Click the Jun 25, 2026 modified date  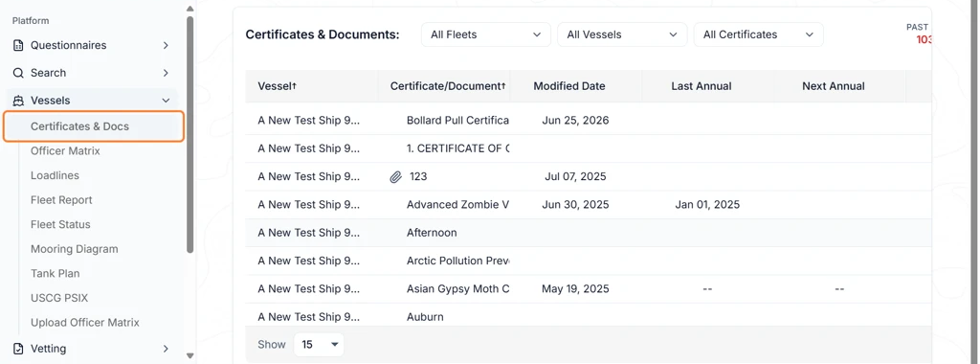[x=575, y=120]
